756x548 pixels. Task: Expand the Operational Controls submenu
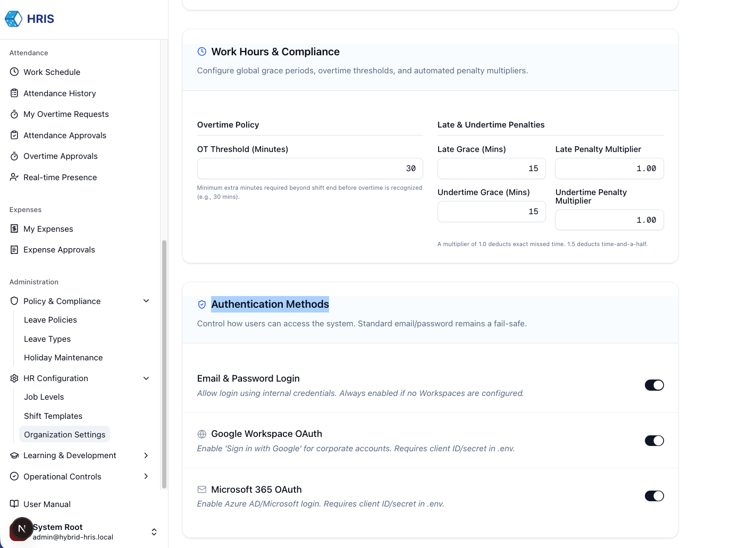(x=146, y=476)
